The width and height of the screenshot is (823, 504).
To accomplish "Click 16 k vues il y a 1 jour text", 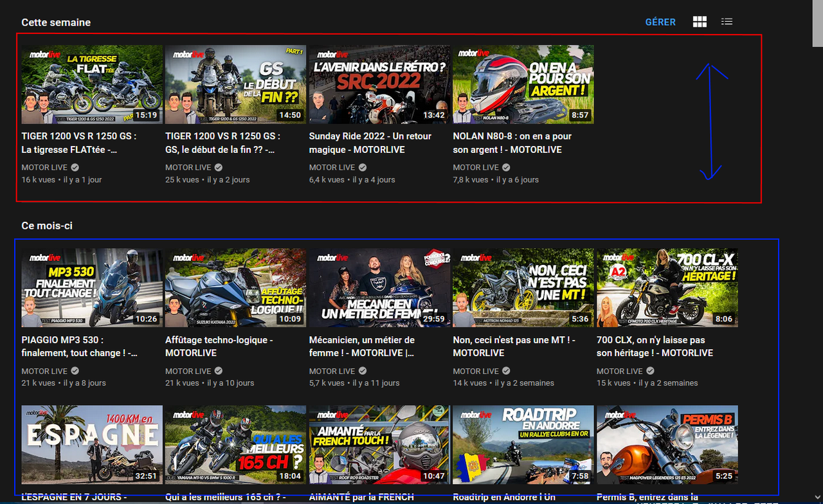I will coord(62,180).
